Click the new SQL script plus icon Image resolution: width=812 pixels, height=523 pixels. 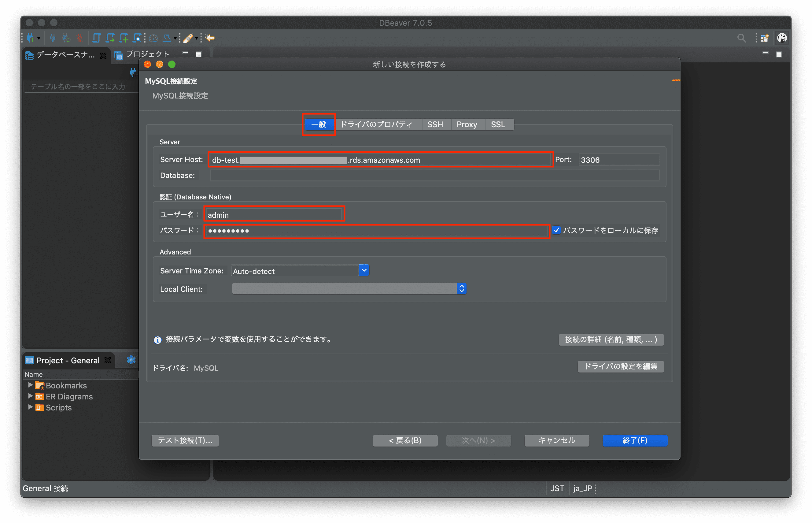tap(124, 38)
